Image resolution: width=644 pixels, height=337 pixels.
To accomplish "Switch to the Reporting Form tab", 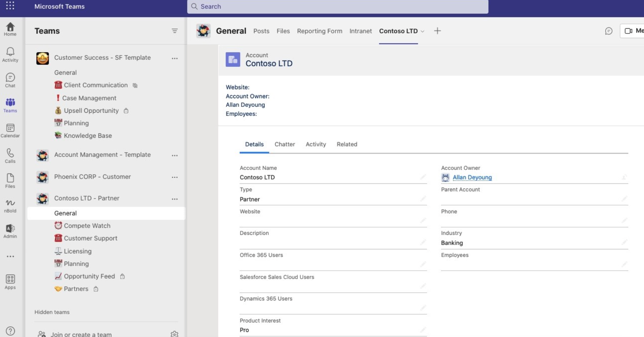I will pos(319,31).
